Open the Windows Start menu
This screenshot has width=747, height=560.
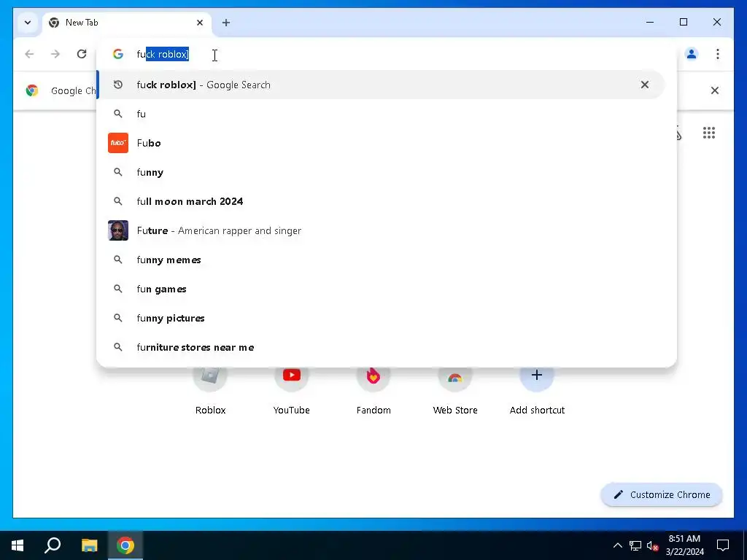(x=18, y=545)
